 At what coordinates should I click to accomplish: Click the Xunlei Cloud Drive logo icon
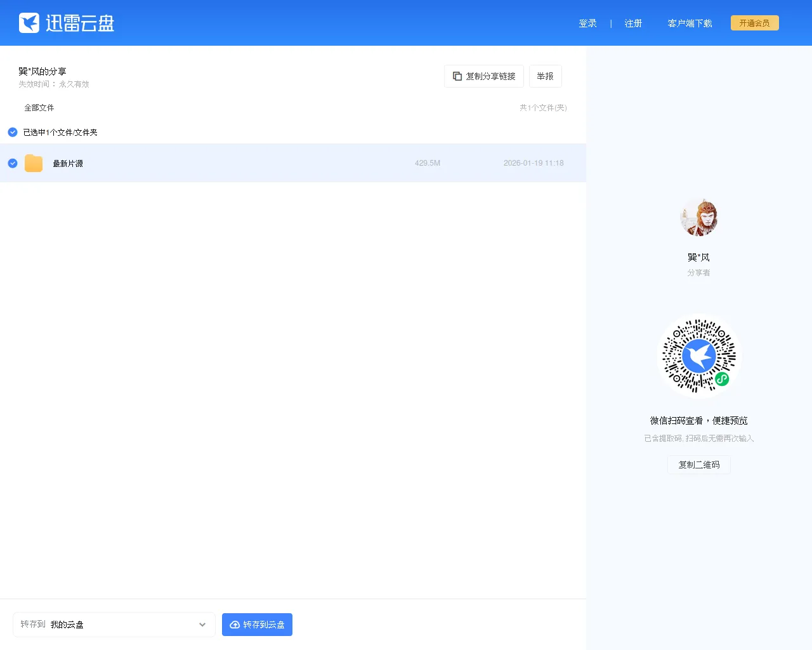tap(29, 22)
